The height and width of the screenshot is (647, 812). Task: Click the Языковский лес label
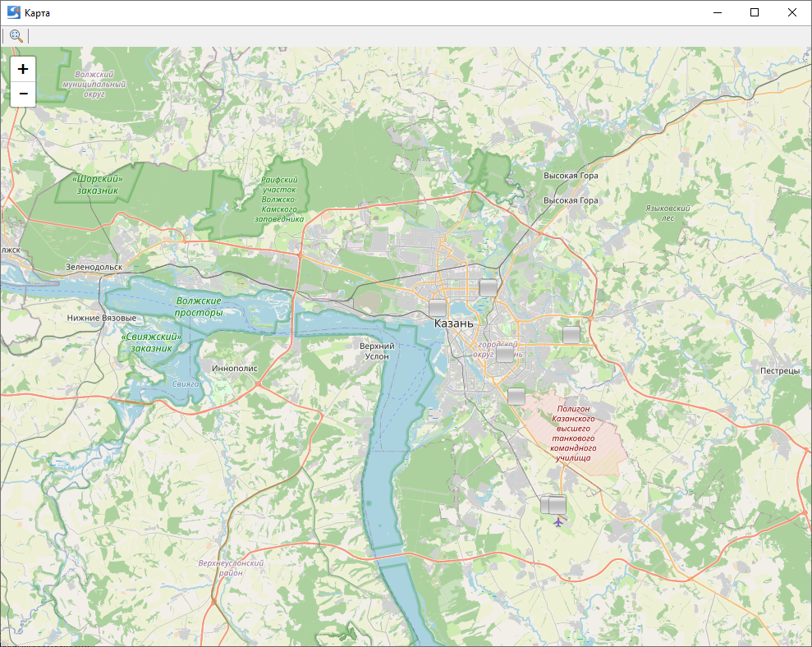[x=667, y=213]
